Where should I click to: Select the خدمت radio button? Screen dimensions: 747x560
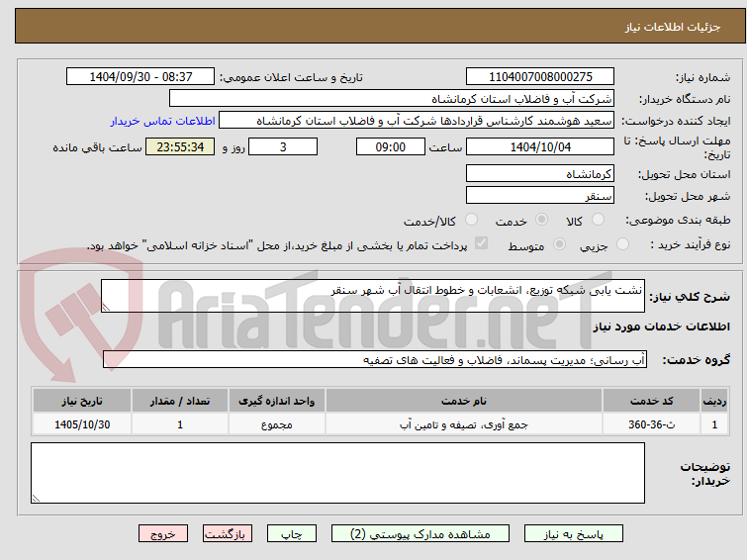coord(541,220)
